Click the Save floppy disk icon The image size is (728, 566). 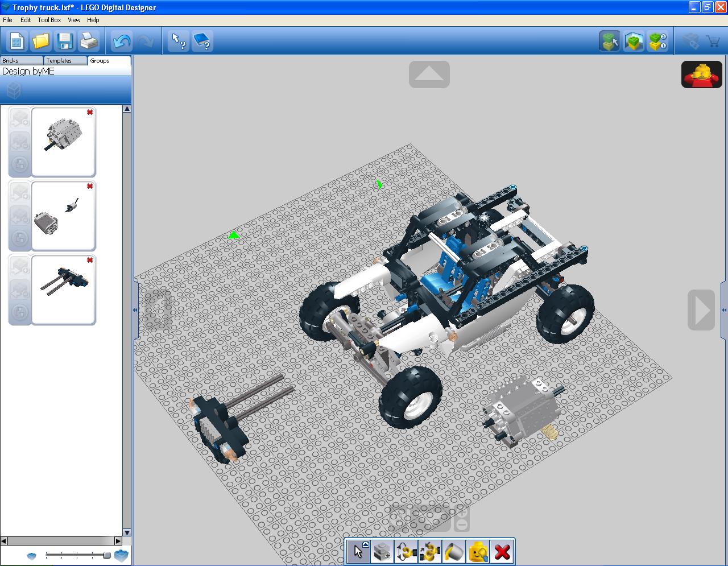[x=65, y=42]
